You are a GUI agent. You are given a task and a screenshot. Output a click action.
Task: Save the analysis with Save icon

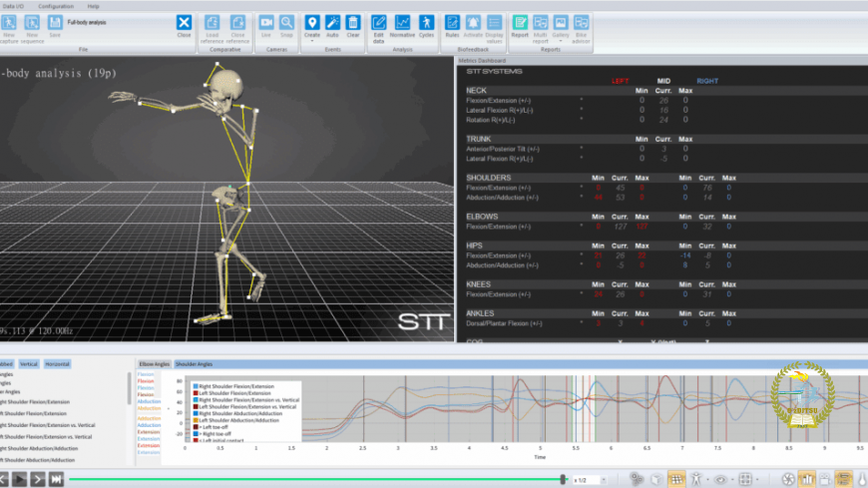[54, 23]
